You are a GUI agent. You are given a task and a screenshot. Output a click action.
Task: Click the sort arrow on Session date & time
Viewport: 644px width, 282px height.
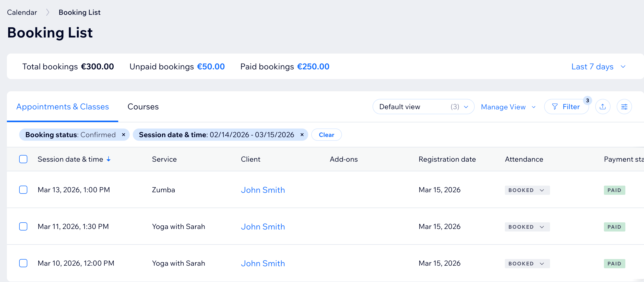[109, 159]
